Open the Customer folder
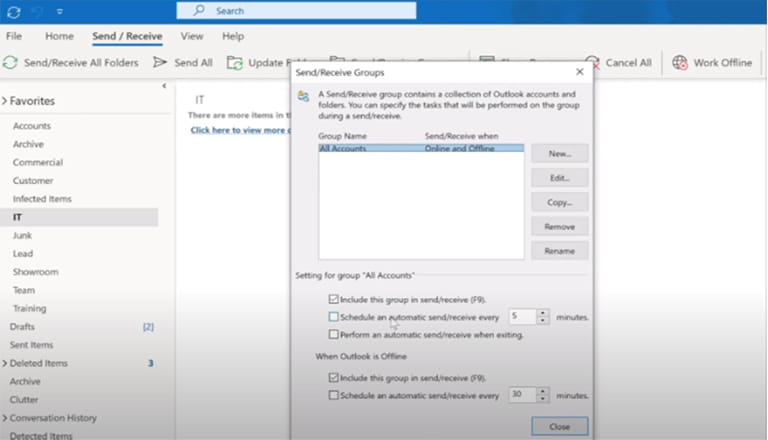Screen dimensions: 768x440 pyautogui.click(x=33, y=180)
